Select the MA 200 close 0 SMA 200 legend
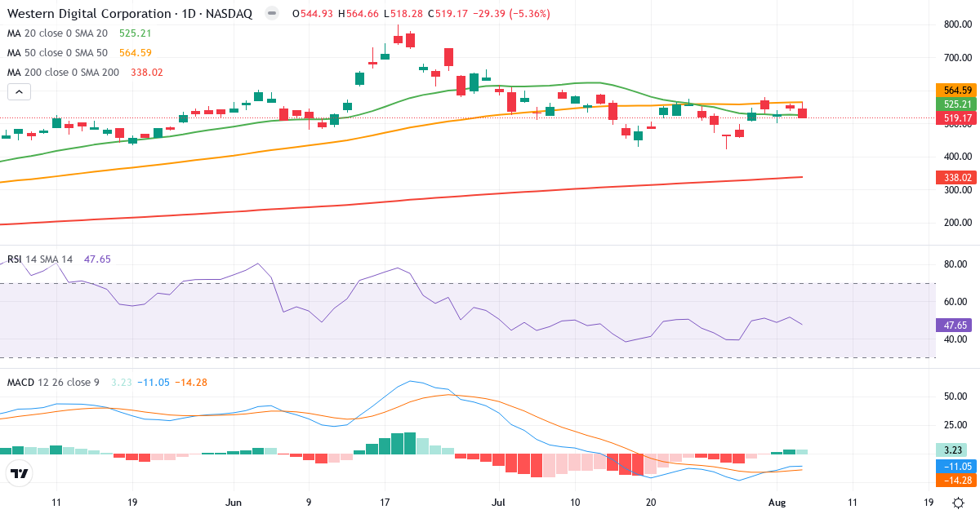Image resolution: width=980 pixels, height=514 pixels. pos(64,73)
